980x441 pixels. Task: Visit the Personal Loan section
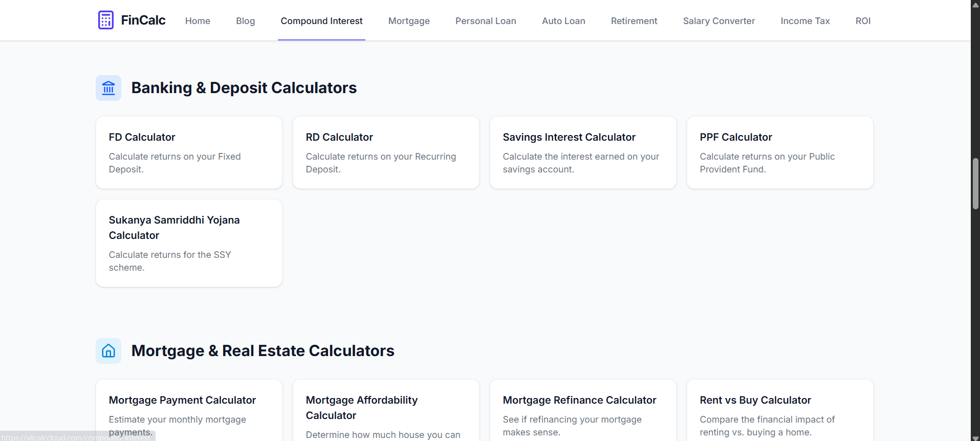tap(485, 21)
